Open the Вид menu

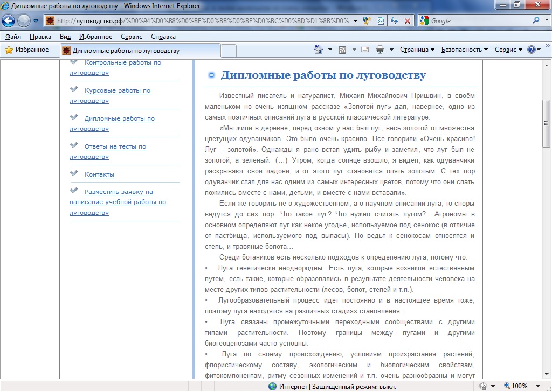click(x=65, y=37)
